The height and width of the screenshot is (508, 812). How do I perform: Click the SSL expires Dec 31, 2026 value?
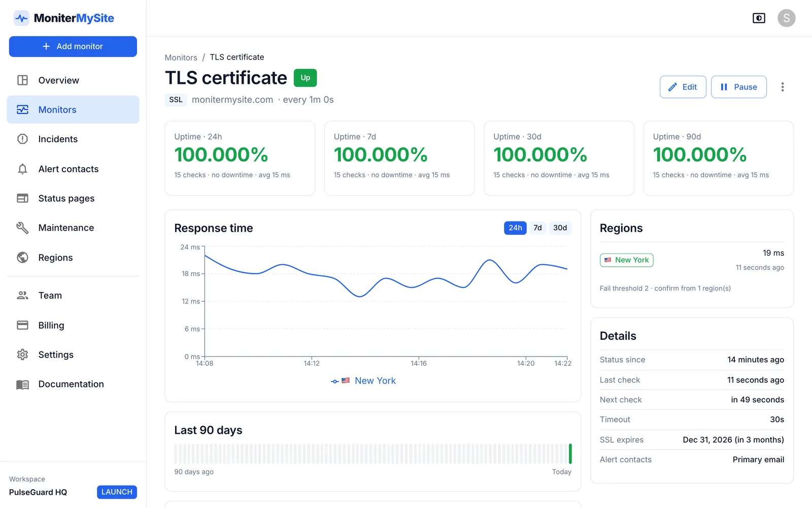(x=733, y=439)
